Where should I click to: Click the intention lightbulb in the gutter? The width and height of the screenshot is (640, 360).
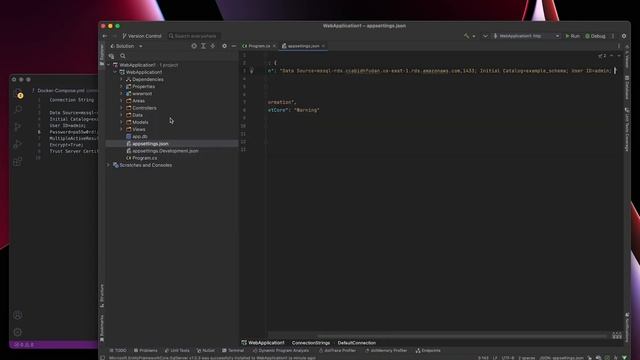coord(251,71)
